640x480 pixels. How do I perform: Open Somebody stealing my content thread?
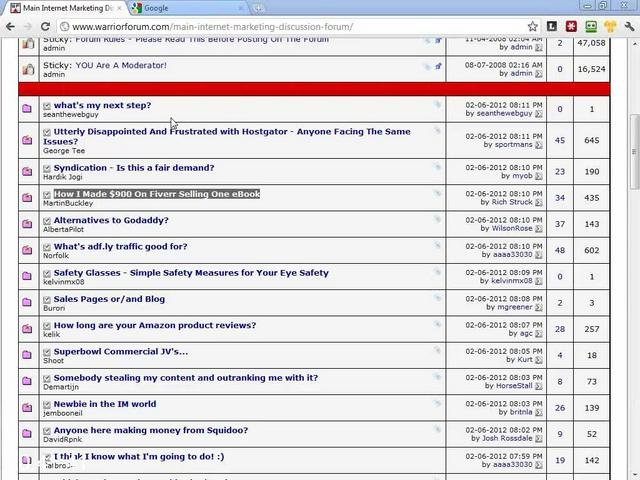pyautogui.click(x=186, y=378)
